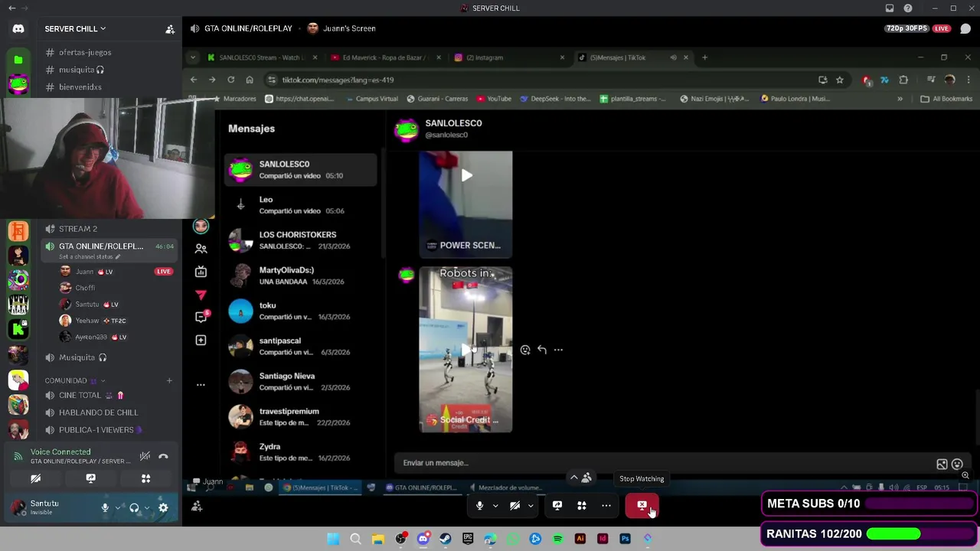
Task: Add a channel to the COMUNIDAD category
Action: 169,380
